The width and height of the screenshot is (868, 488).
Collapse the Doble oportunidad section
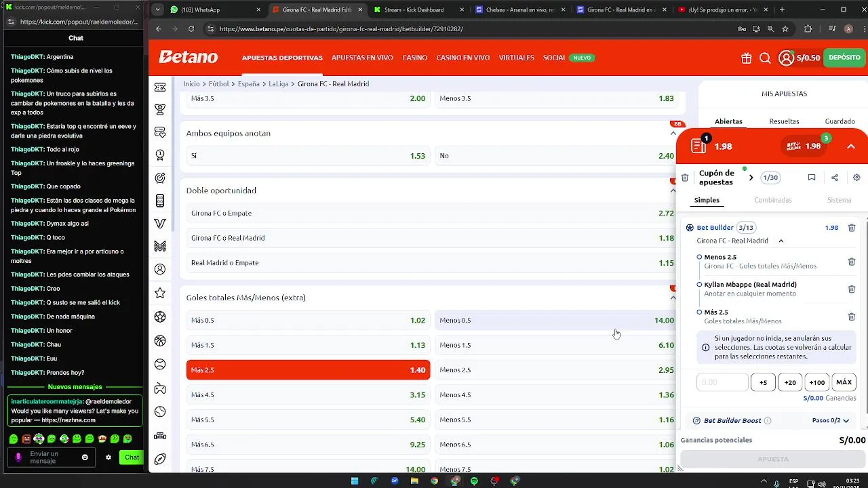(673, 190)
